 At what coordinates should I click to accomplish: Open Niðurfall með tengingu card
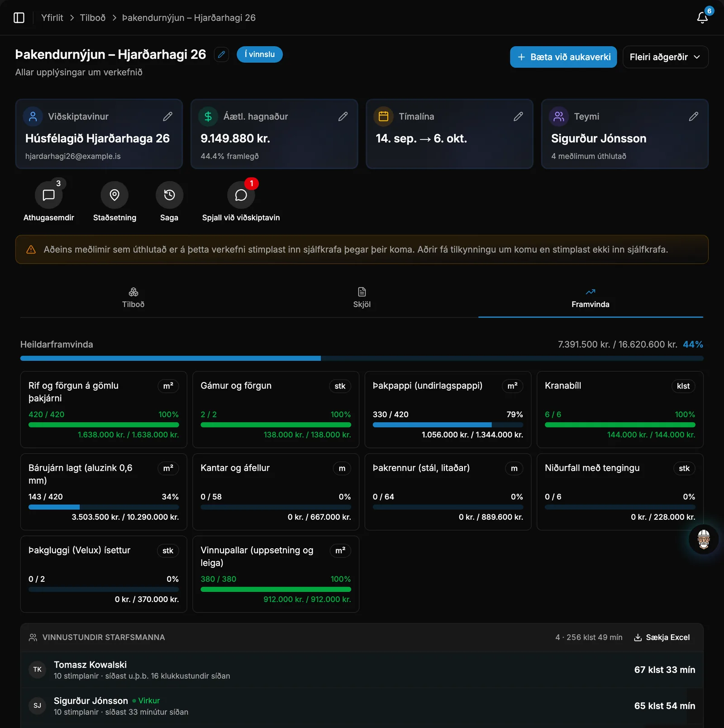click(620, 492)
